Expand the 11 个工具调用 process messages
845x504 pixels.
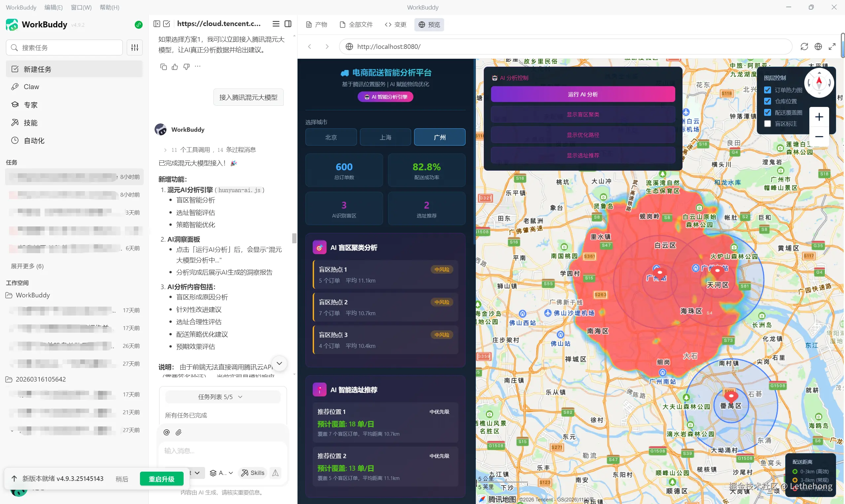click(210, 150)
